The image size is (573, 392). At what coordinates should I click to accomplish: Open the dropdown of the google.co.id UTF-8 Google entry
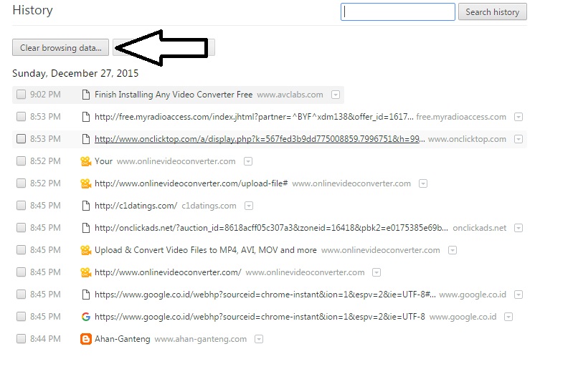[508, 317]
